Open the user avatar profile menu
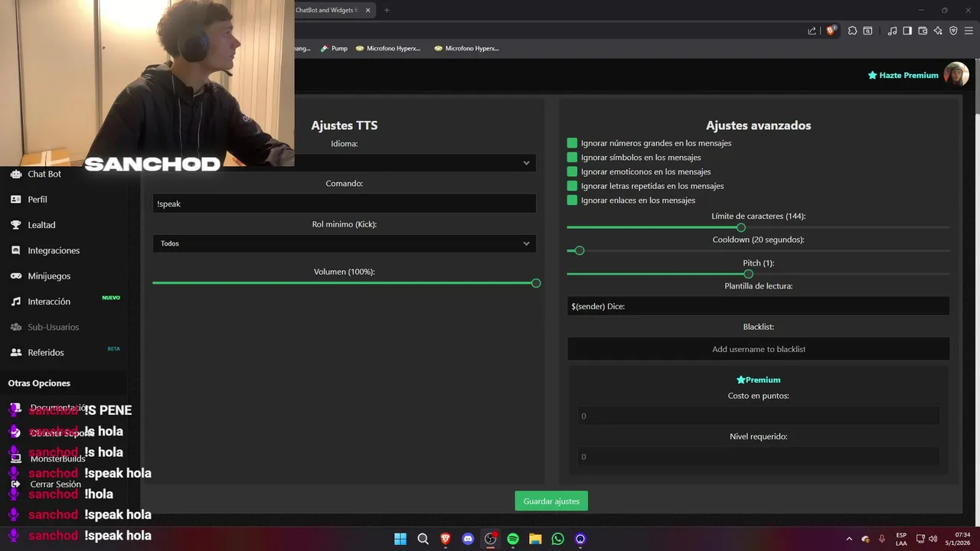This screenshot has height=551, width=980. [956, 74]
